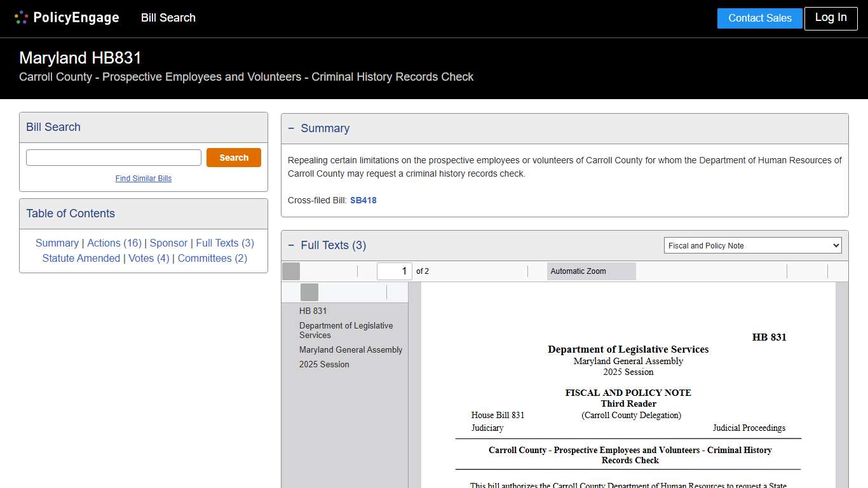The width and height of the screenshot is (868, 488).
Task: Jump to the Committees (2) section
Action: pyautogui.click(x=212, y=259)
